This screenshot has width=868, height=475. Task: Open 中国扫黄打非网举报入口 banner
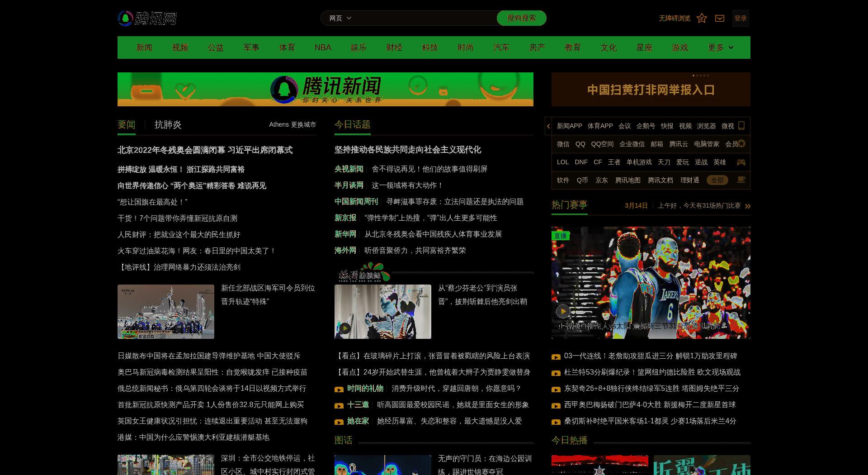[x=651, y=90]
